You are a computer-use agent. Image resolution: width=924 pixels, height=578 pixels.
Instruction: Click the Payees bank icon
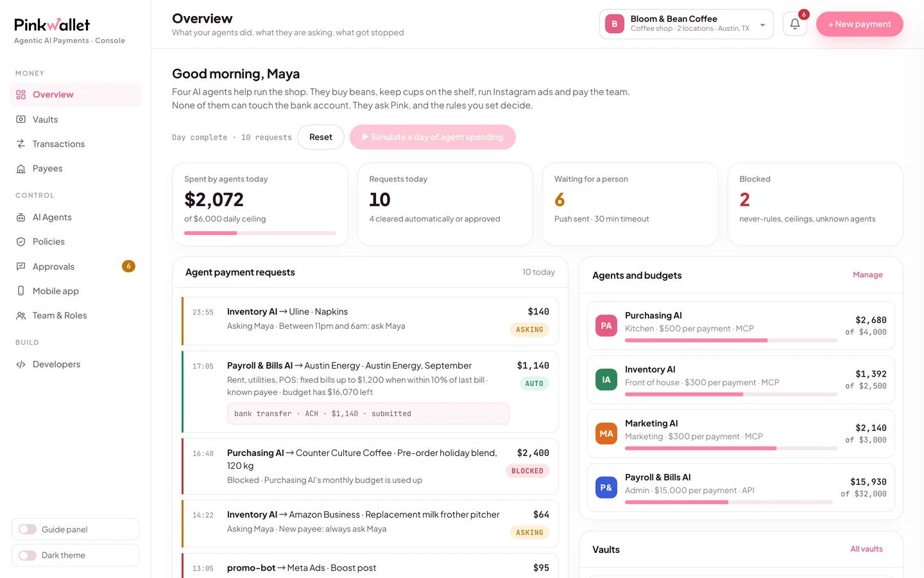[x=21, y=169]
